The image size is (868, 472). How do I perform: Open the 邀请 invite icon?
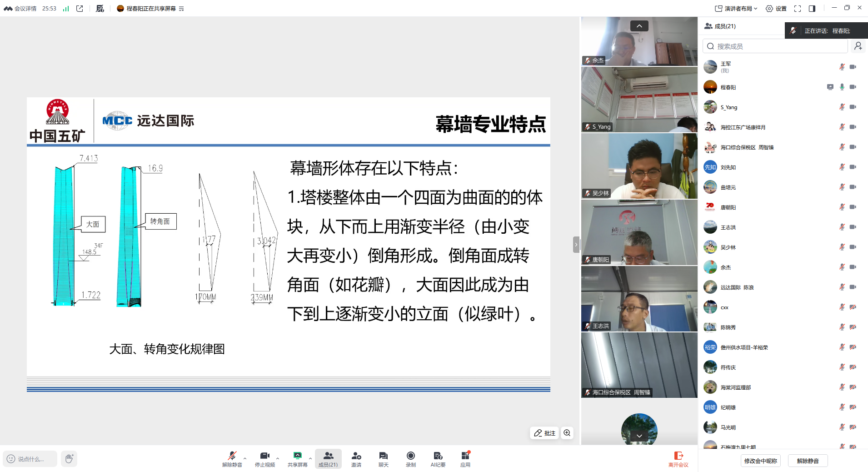click(x=356, y=456)
